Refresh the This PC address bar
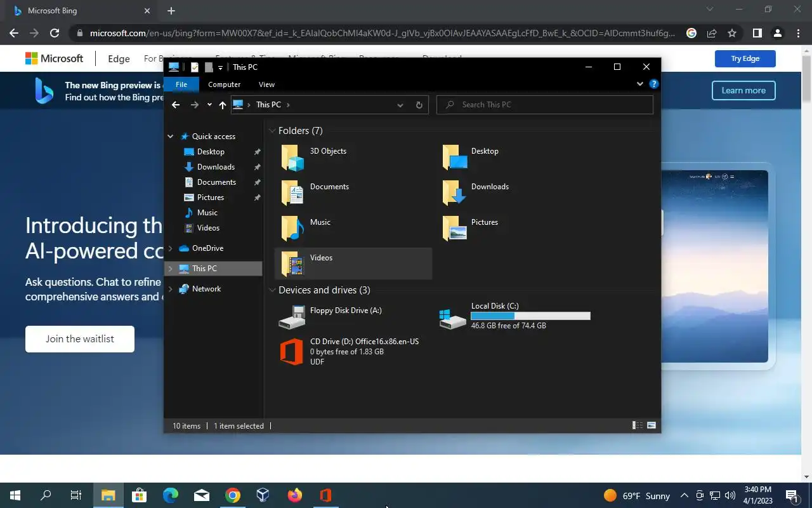This screenshot has width=812, height=508. click(x=419, y=105)
